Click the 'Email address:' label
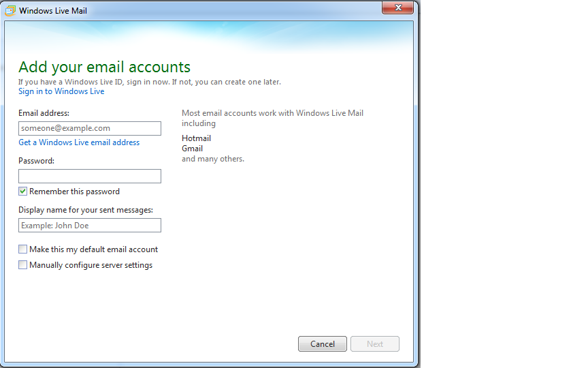Screen dimensions: 588x368 [x=44, y=113]
